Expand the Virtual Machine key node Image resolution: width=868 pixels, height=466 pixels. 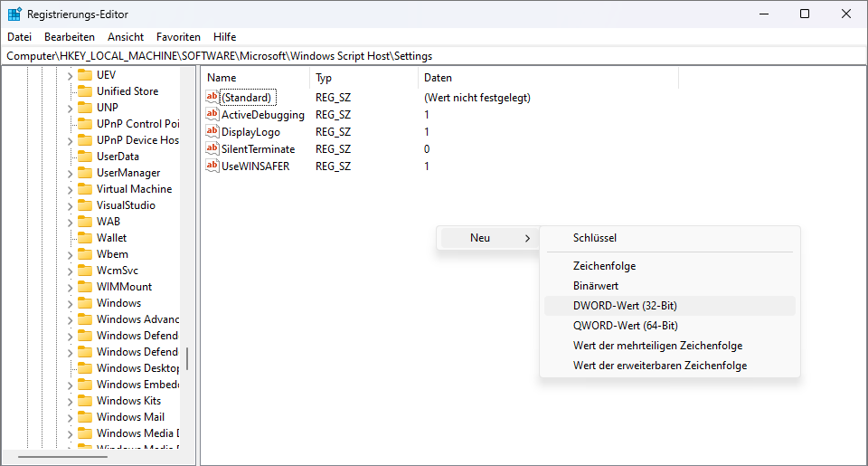71,189
